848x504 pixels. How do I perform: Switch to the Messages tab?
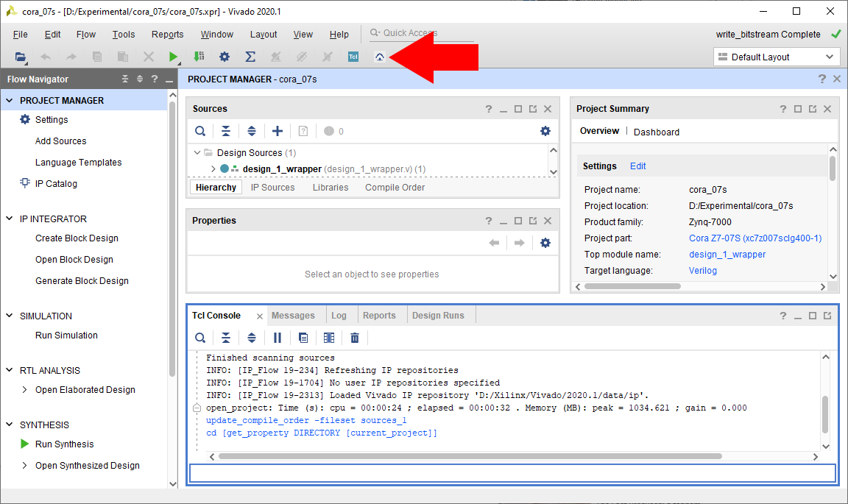tap(295, 314)
